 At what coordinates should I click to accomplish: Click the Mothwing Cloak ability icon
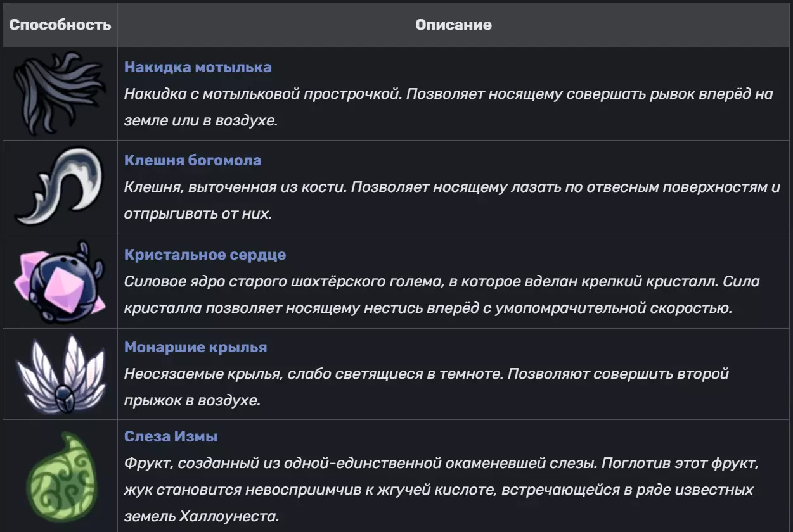click(x=60, y=94)
